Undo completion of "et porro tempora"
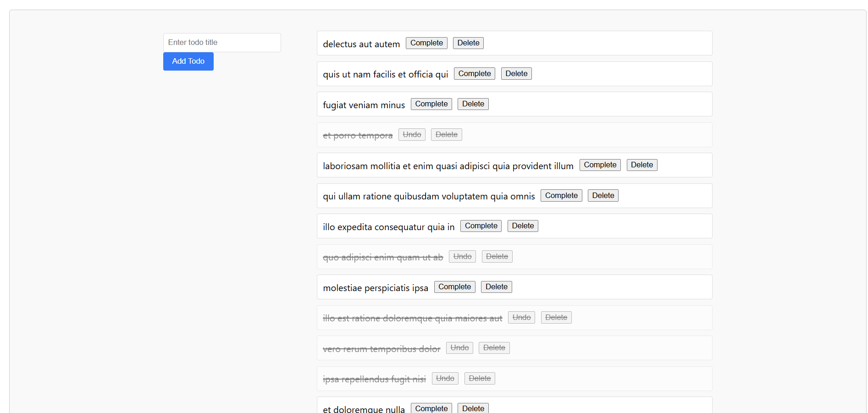 click(x=411, y=134)
